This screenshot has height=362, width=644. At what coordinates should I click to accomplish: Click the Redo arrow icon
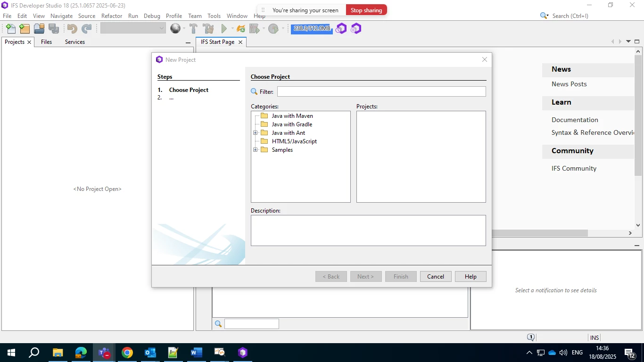[86, 29]
